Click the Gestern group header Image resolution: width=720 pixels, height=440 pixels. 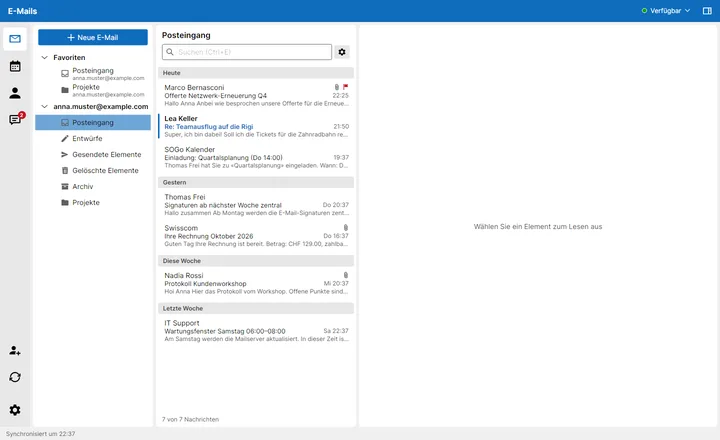click(256, 182)
